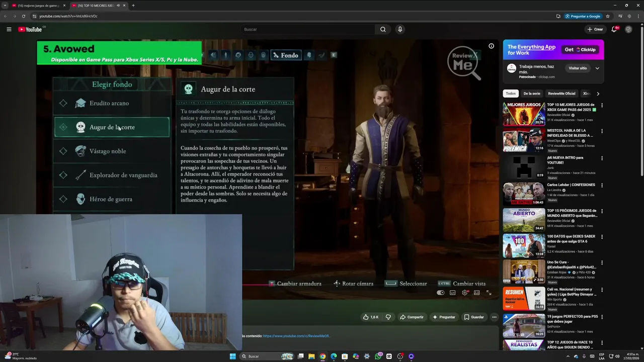Viewport: 644px width, 362px height.
Task: Click Guardar to save video
Action: tap(474, 317)
